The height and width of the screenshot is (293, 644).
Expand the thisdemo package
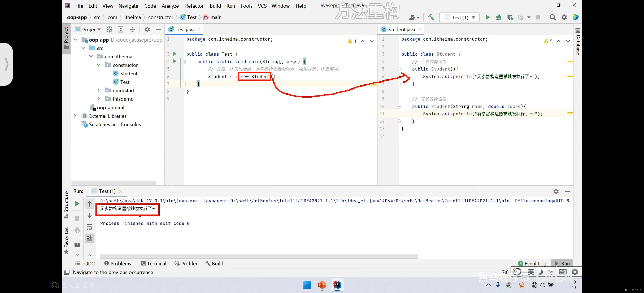[x=99, y=99]
